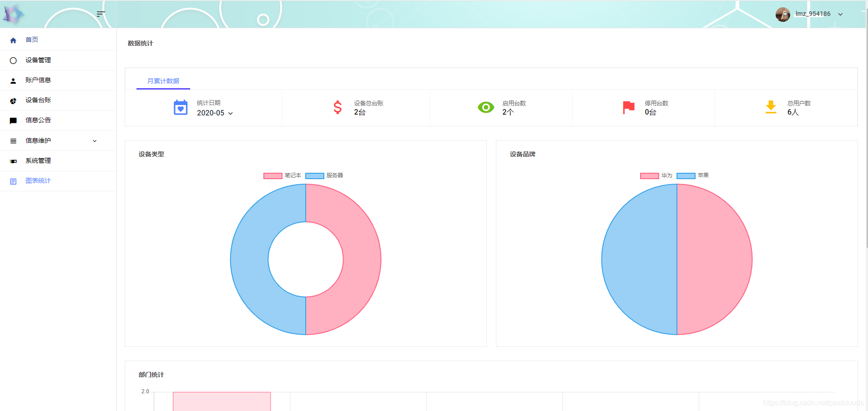Click the 设备品牌 chart title
The height and width of the screenshot is (411, 868).
(x=523, y=155)
